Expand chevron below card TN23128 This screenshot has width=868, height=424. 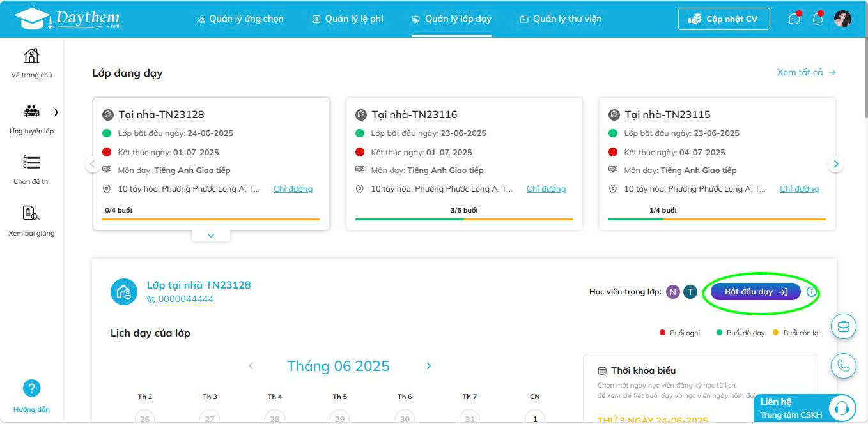[x=211, y=236]
